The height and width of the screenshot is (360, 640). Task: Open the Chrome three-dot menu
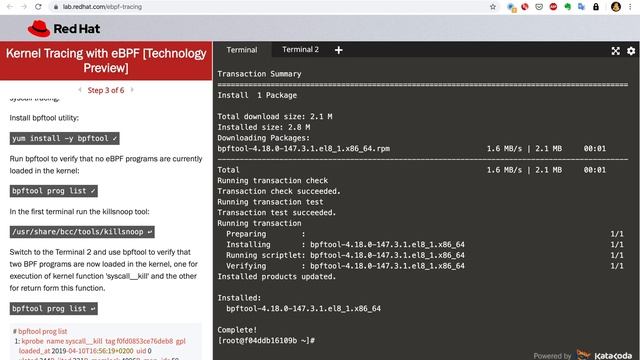tap(630, 7)
